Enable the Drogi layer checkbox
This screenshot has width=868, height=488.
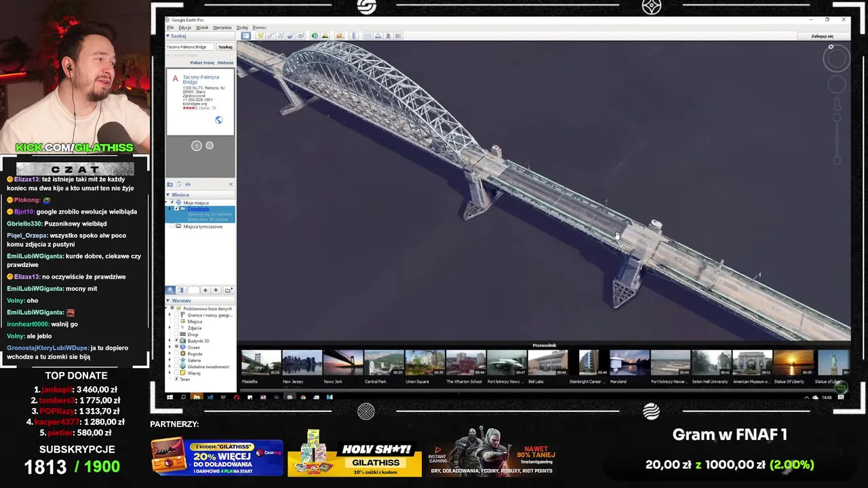tap(176, 334)
